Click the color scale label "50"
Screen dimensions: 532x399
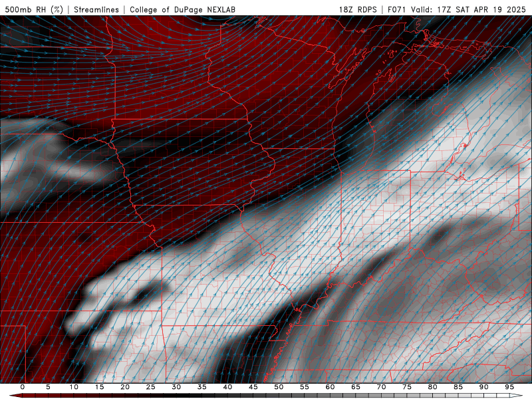(279, 387)
